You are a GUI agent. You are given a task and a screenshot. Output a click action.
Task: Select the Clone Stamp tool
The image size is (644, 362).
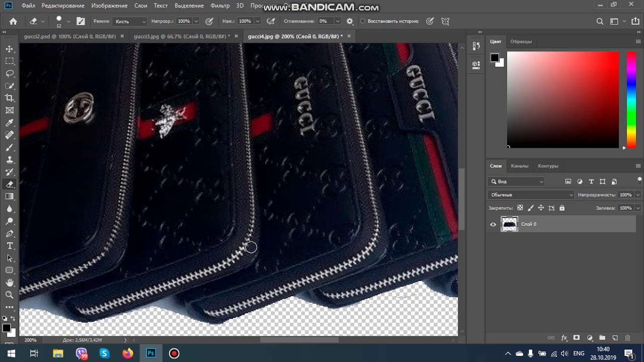[10, 159]
